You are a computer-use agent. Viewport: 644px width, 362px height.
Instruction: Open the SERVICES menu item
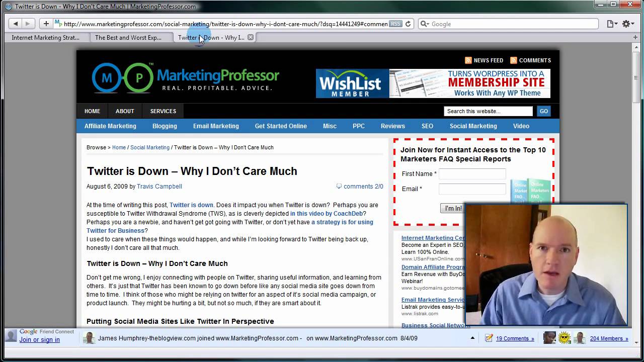click(x=163, y=111)
